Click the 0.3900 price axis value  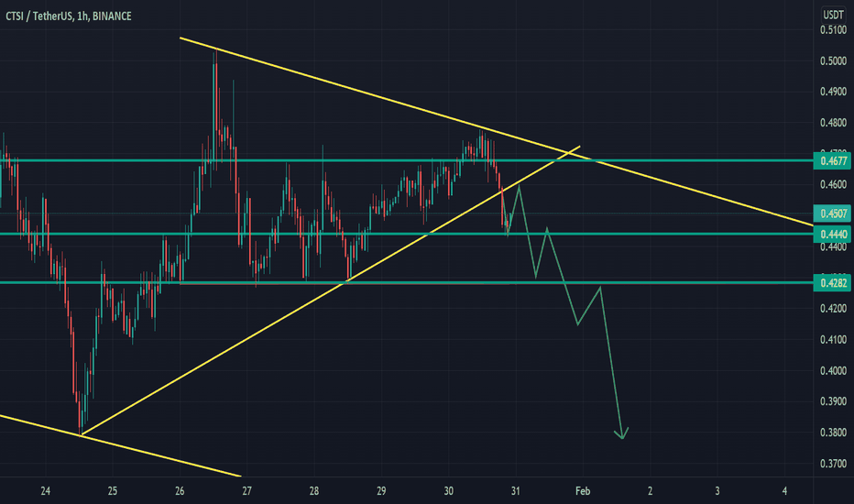click(x=833, y=401)
